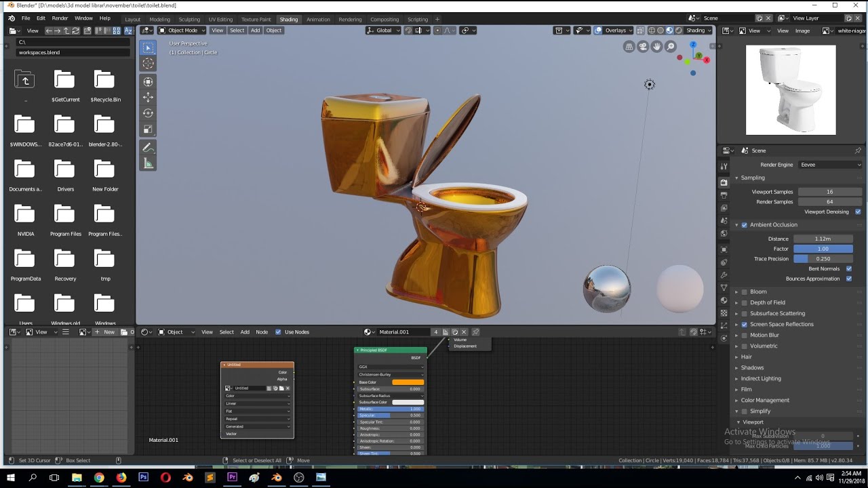This screenshot has height=488, width=868.
Task: Click the Viewport Samples field
Action: 829,192
